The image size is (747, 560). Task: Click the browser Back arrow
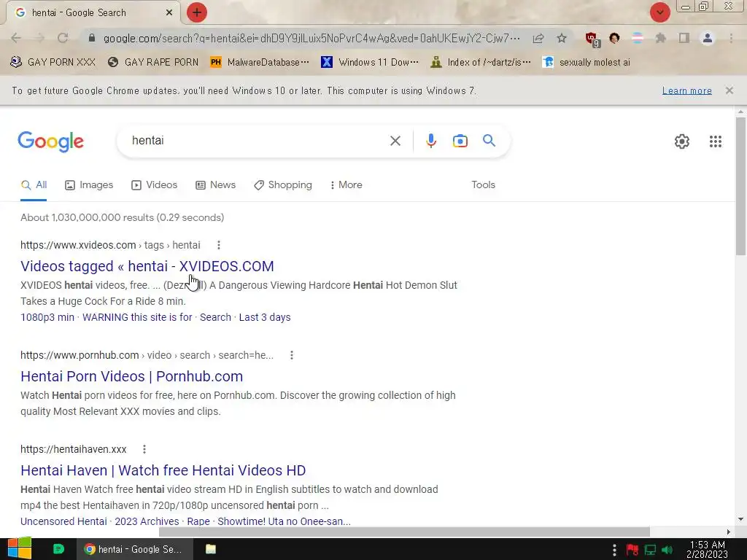pyautogui.click(x=16, y=38)
